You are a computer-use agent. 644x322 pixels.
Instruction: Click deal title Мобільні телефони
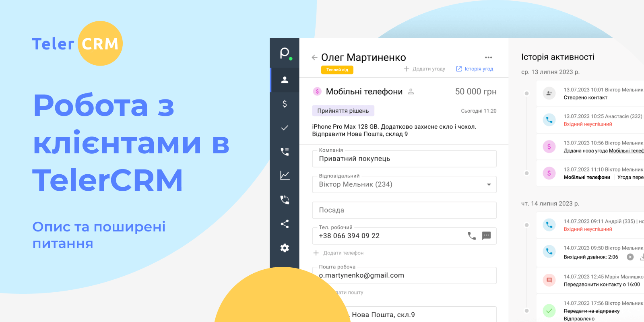tap(364, 91)
